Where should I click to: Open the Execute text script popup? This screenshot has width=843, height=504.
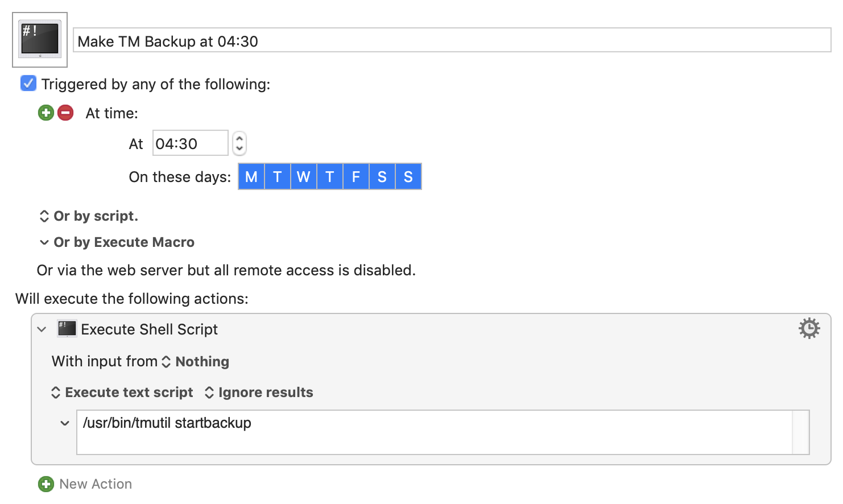coord(122,393)
